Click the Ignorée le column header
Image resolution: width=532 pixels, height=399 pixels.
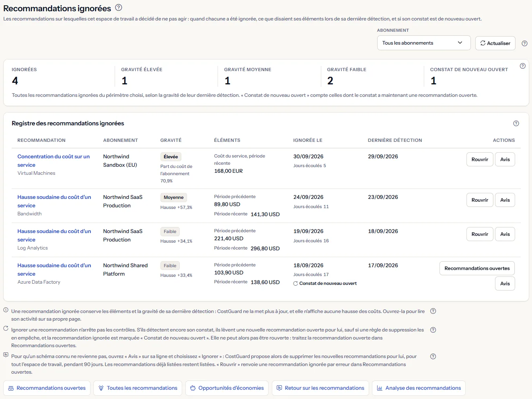click(308, 140)
